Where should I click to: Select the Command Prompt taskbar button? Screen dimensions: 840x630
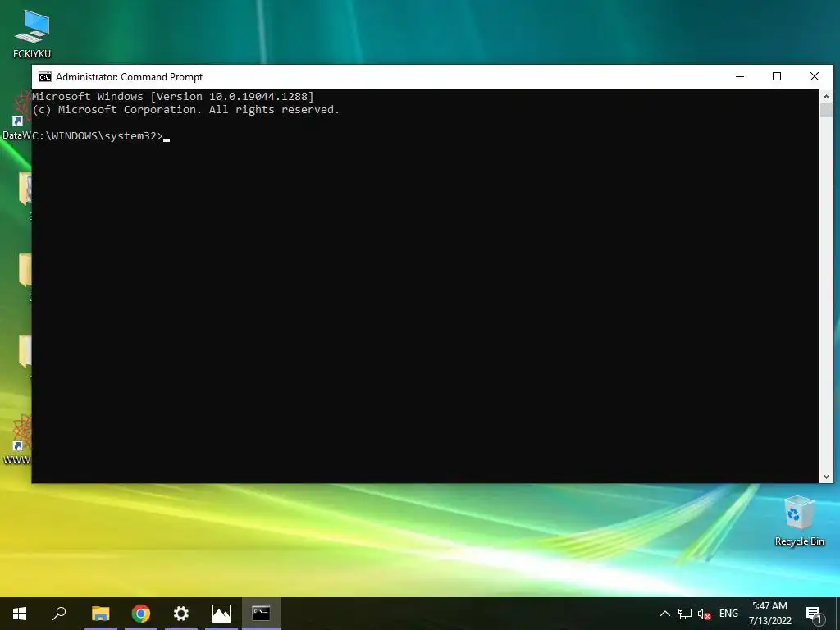pyautogui.click(x=262, y=614)
